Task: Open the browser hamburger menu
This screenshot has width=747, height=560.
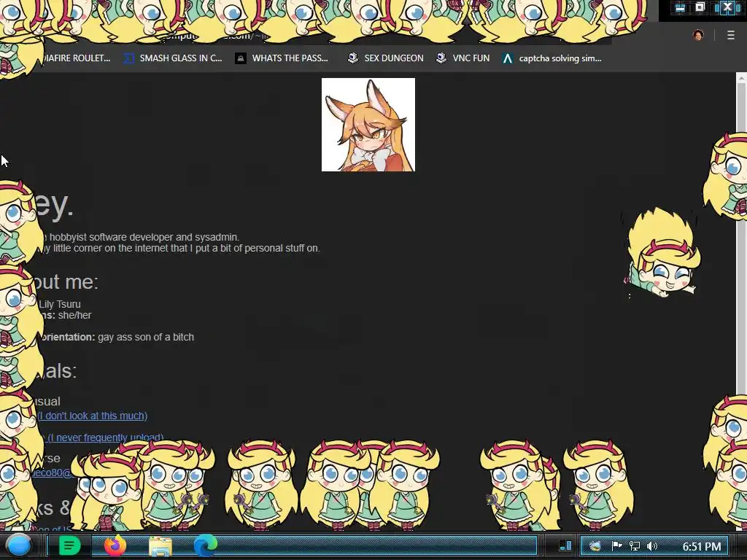Action: click(731, 35)
